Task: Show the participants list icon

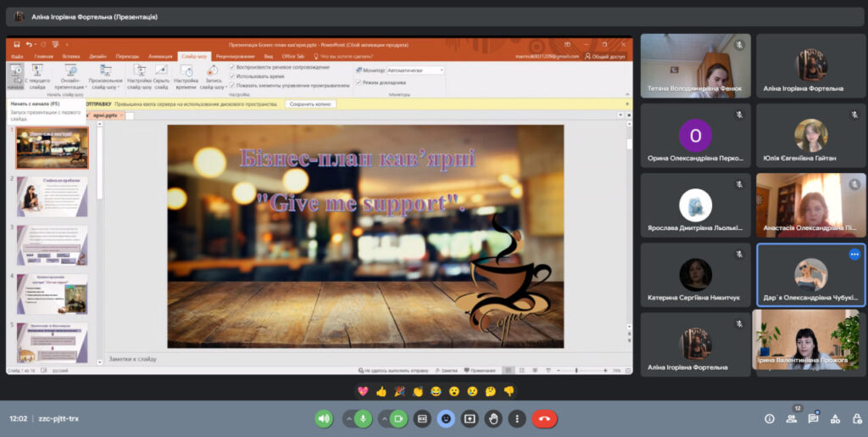Action: point(791,418)
